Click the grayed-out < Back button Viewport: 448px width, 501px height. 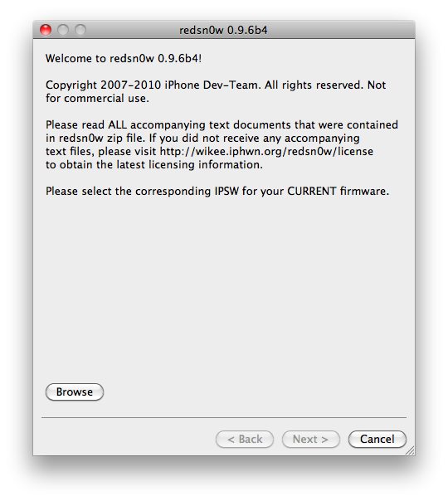click(245, 439)
